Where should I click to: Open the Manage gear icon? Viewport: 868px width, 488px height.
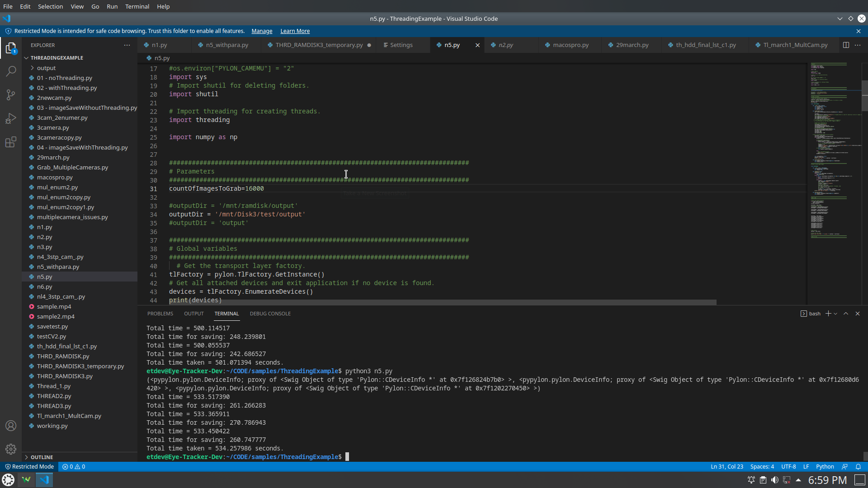coord(11,449)
